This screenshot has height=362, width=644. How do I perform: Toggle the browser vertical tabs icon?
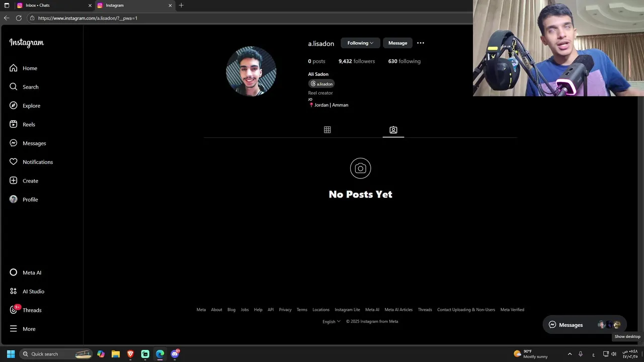pos(7,6)
